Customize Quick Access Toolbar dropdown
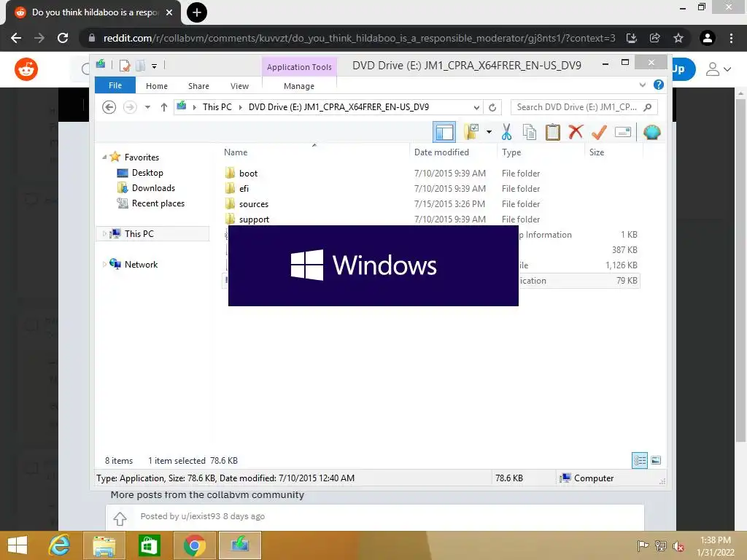The image size is (747, 560). (155, 66)
